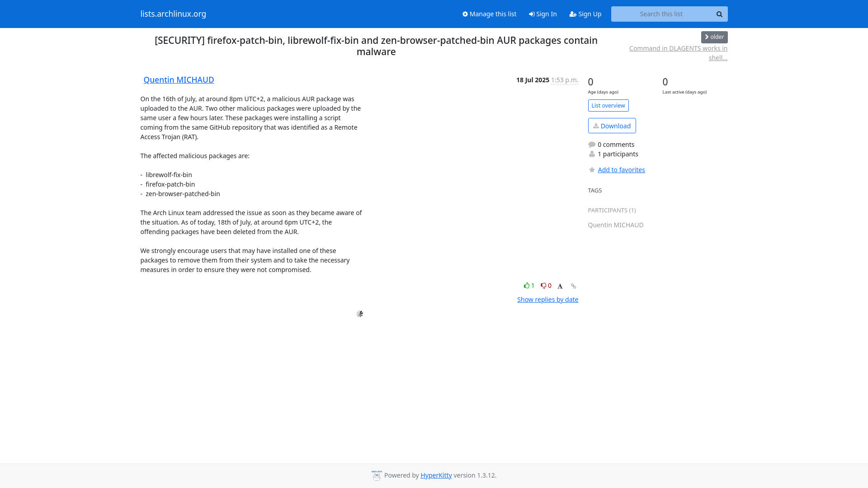
Task: Click the List overview button
Action: (608, 105)
